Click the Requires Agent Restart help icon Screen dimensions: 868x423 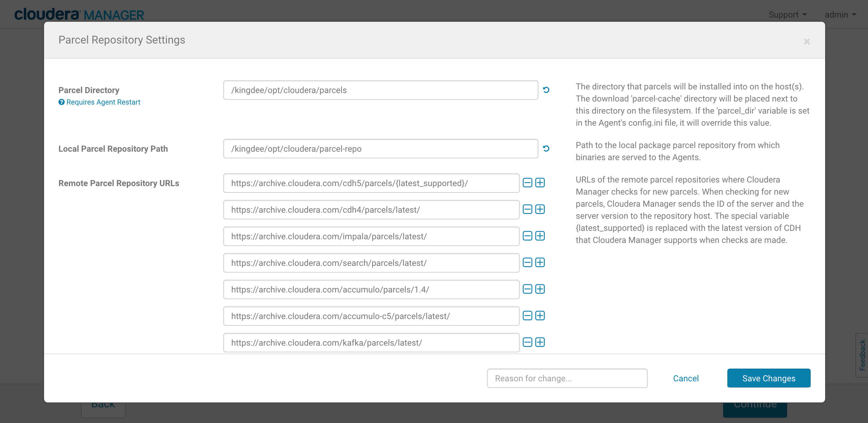click(61, 102)
